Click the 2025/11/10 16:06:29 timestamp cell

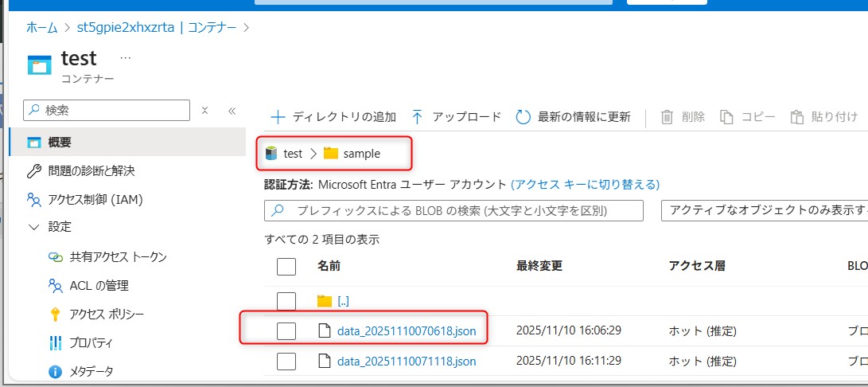569,331
